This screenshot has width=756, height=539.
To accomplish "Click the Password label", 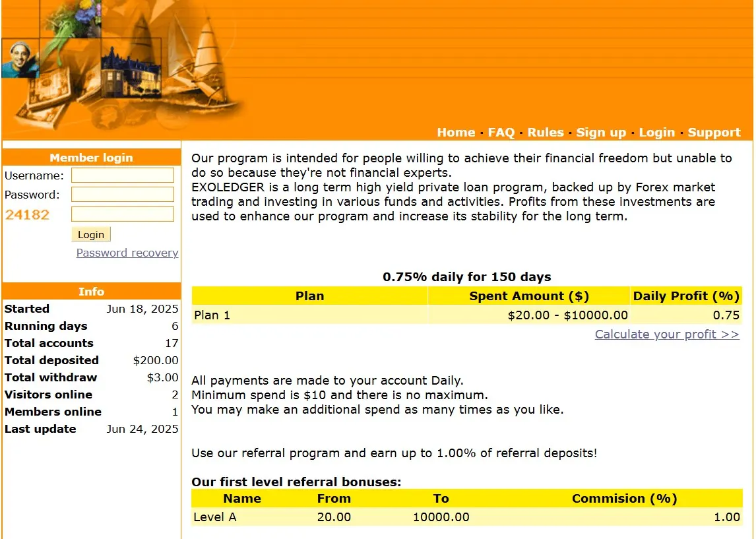I will point(32,195).
